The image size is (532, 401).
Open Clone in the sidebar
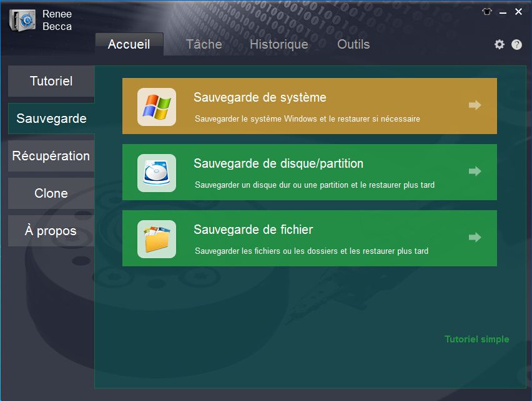(51, 193)
